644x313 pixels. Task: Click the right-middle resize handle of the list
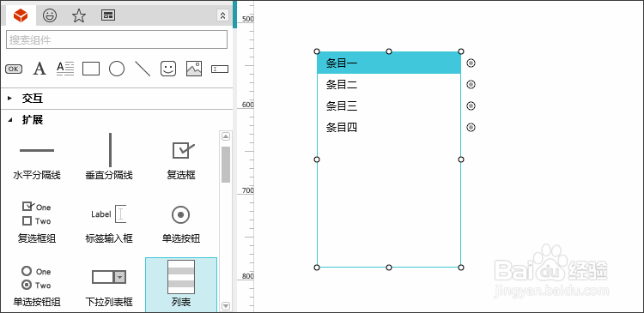(x=461, y=160)
